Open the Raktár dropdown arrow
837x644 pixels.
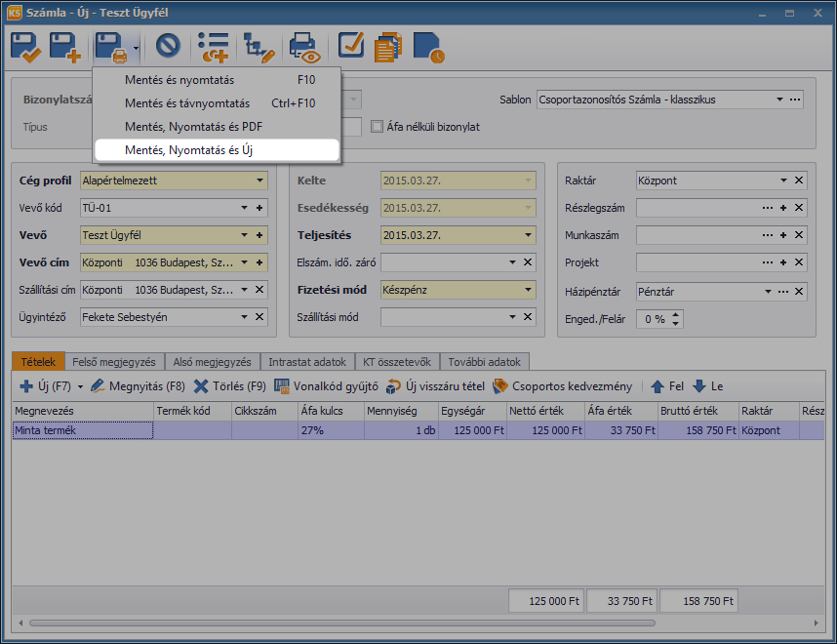click(x=783, y=181)
